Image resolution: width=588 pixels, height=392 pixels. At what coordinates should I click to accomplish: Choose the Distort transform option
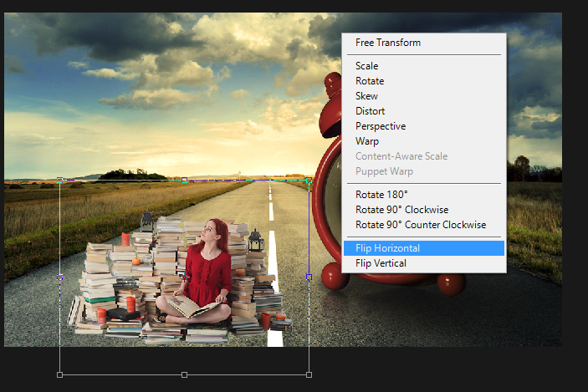370,111
